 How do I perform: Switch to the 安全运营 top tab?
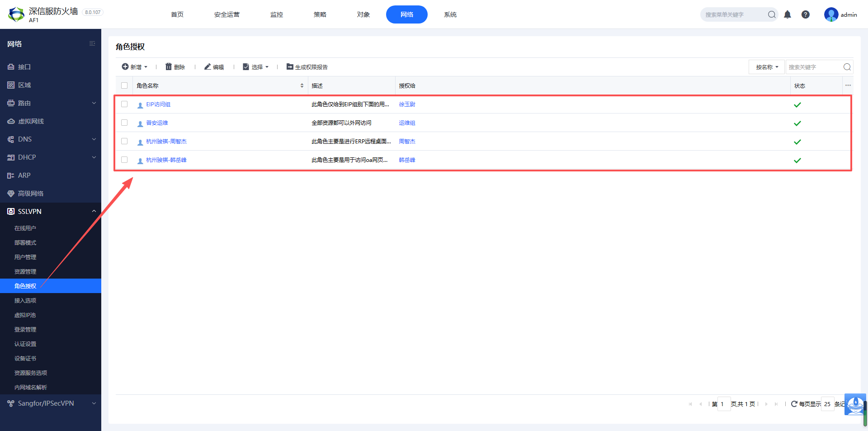227,14
